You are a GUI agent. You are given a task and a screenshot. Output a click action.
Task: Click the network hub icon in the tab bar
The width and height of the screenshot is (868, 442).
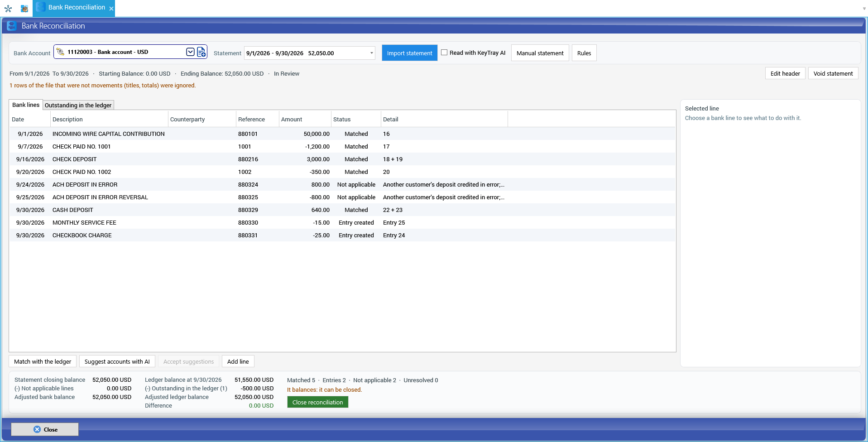click(x=8, y=8)
